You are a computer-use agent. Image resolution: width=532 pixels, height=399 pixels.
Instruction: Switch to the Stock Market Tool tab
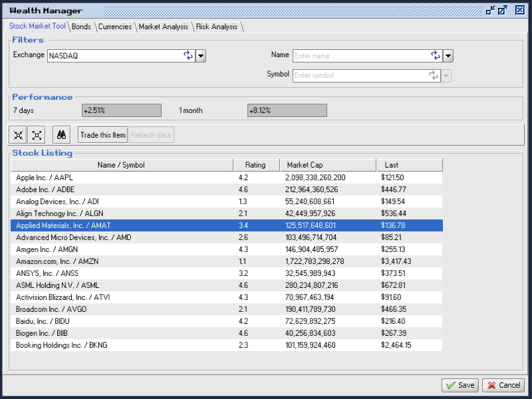click(37, 26)
